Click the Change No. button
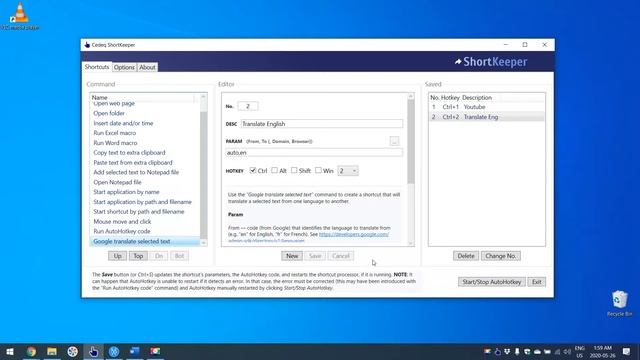Screen dimensions: 640x360 [x=501, y=256]
